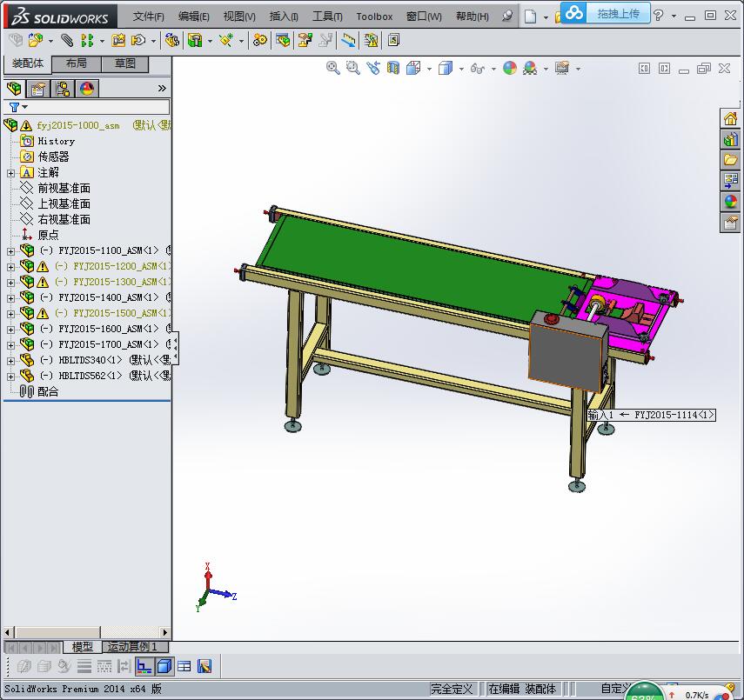Screen dimensions: 744x700
Task: Toggle the view origin triad button
Action: (x=144, y=666)
